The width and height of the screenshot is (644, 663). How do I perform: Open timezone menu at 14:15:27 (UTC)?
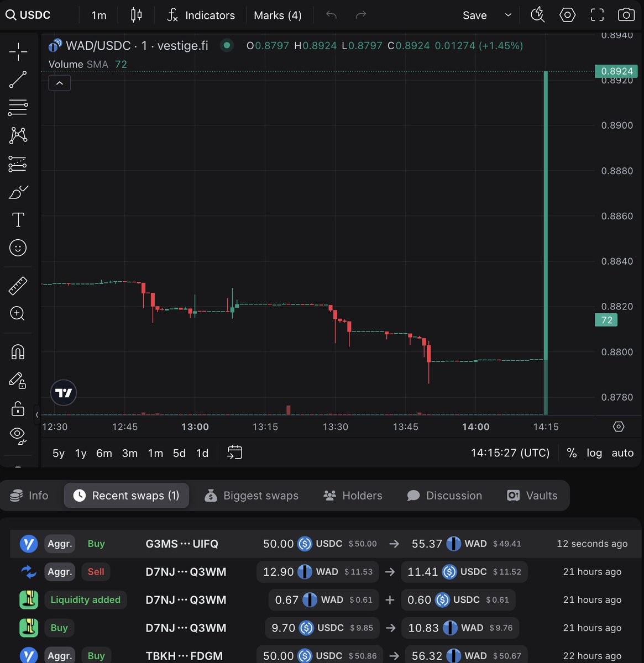[x=510, y=453]
